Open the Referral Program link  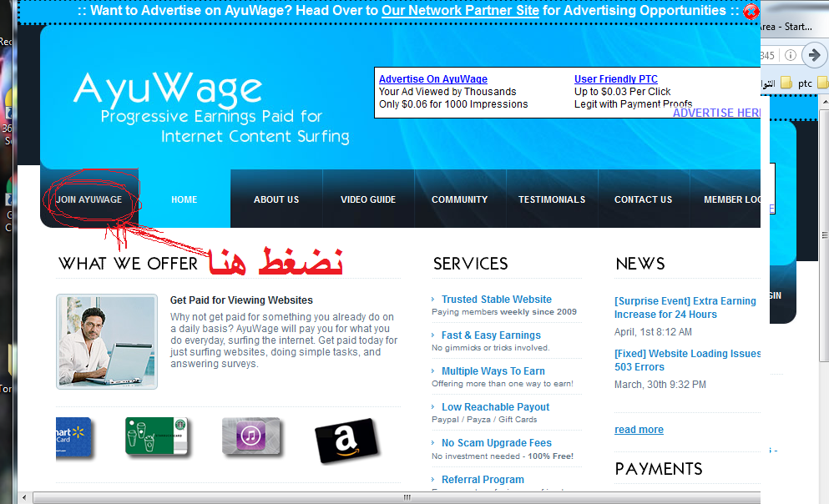click(483, 479)
